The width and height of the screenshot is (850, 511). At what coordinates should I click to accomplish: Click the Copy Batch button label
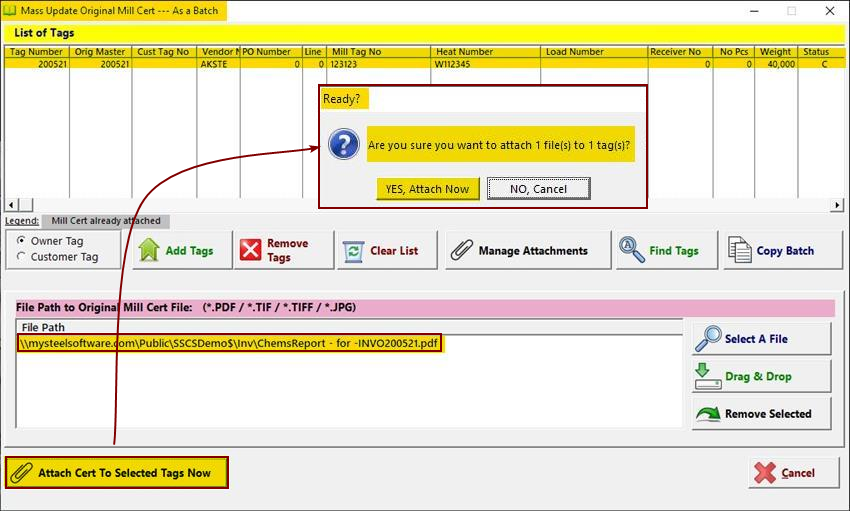pyautogui.click(x=785, y=251)
